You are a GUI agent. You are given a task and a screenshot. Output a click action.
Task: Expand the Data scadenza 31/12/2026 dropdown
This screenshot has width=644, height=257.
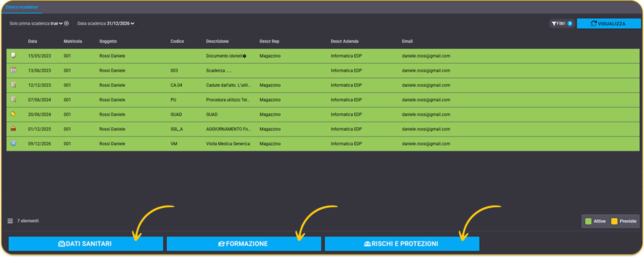(x=132, y=23)
